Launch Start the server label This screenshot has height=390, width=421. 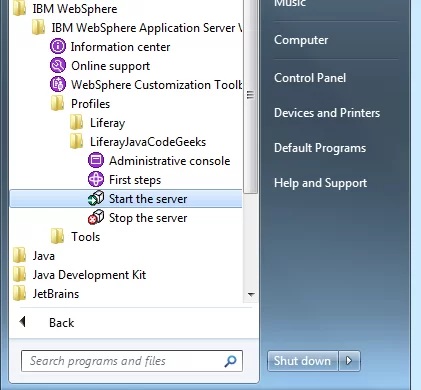pyautogui.click(x=148, y=199)
